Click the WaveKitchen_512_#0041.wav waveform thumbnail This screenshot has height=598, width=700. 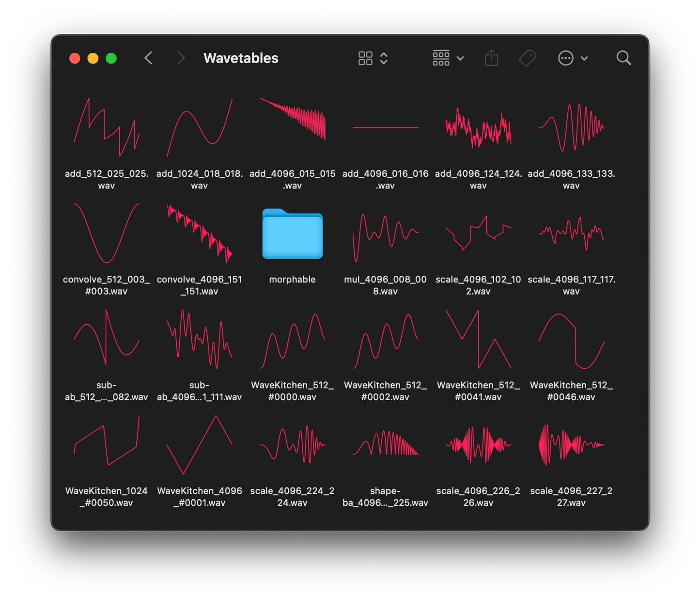(478, 339)
